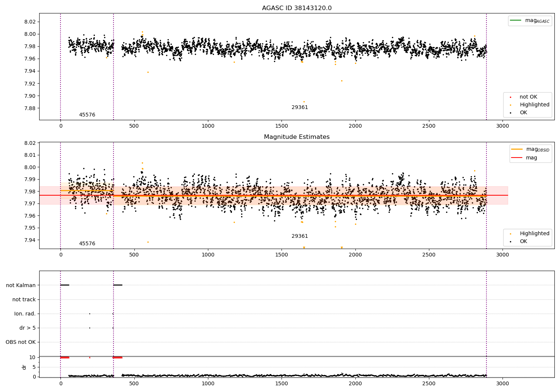Click the short orange mag OBSID line segment
Screen dimensions: 560x392
87,191
